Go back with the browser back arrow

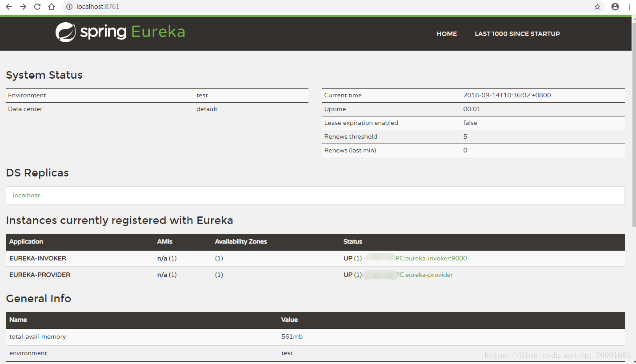click(x=9, y=7)
